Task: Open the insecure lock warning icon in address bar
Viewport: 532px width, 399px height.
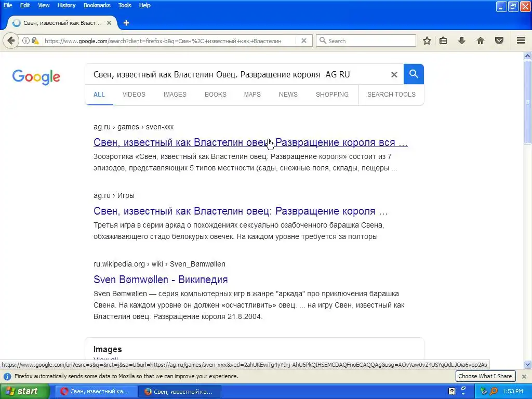Action: click(x=35, y=41)
